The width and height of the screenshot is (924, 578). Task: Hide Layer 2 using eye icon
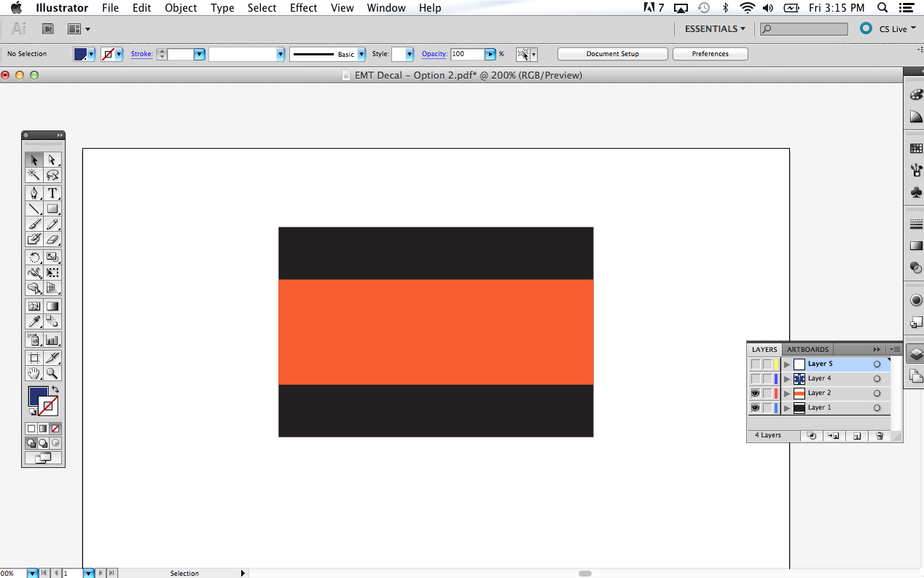pos(755,393)
